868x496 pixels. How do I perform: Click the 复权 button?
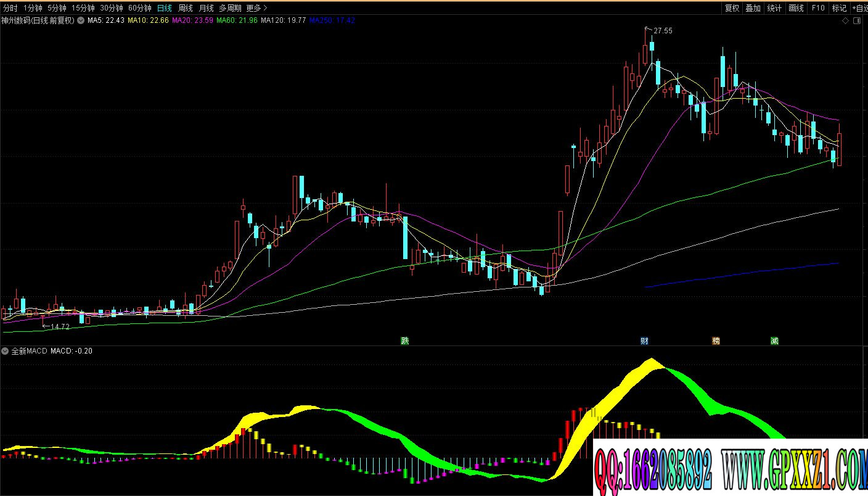click(732, 8)
